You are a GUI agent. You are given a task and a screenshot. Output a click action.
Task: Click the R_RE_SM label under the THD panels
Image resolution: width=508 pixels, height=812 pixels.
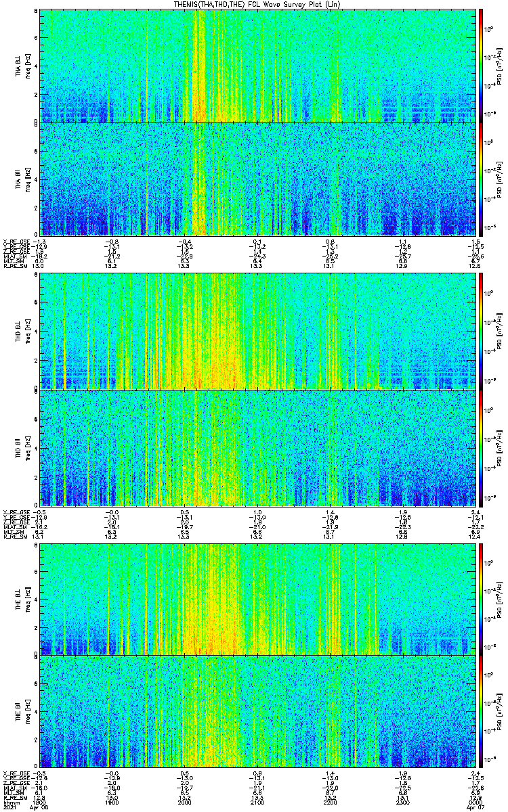tap(15, 537)
